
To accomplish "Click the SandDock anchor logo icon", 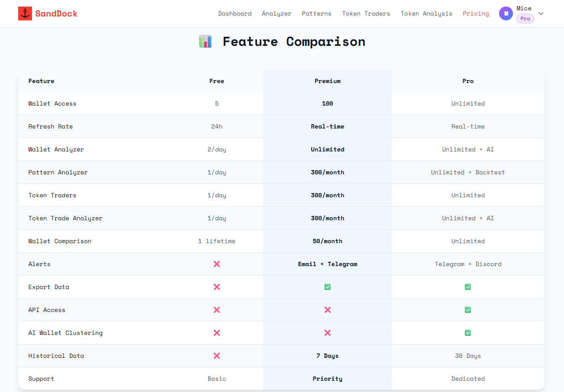I will click(25, 13).
